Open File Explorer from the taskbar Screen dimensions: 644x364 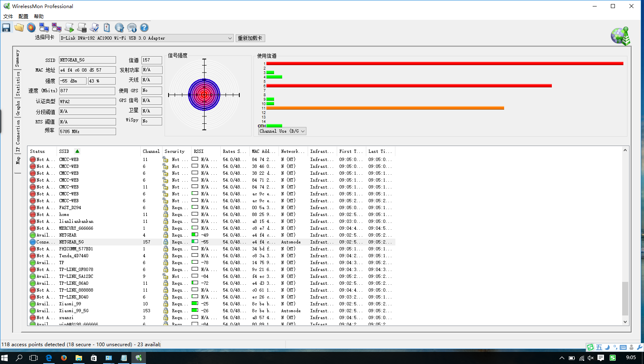click(79, 358)
